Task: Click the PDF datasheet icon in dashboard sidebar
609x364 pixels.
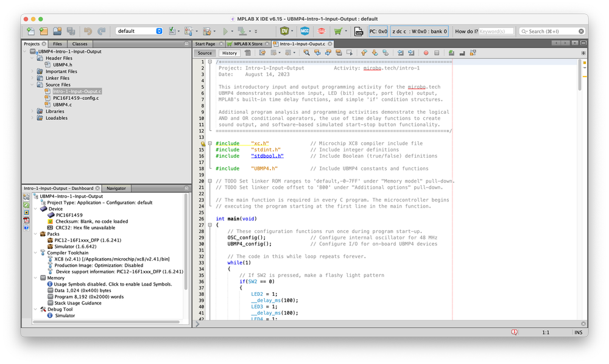Action: pyautogui.click(x=26, y=220)
